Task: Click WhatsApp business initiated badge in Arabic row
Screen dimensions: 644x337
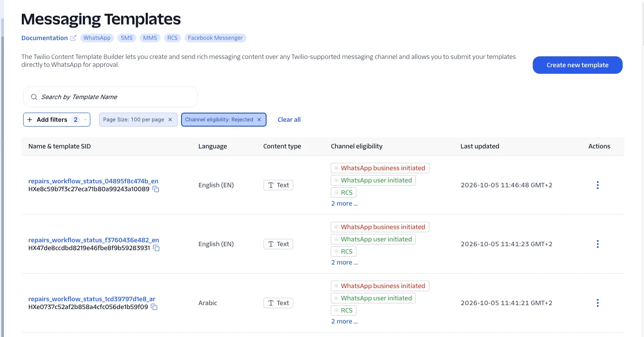Action: pyautogui.click(x=380, y=286)
